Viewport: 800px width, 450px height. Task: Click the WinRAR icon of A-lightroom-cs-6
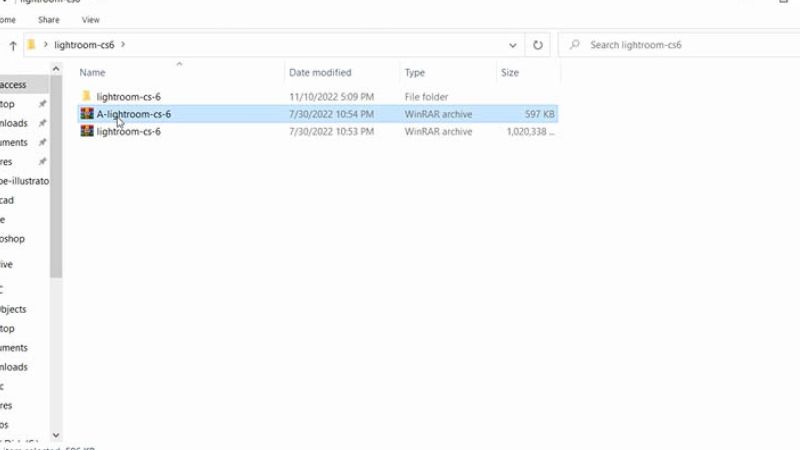pyautogui.click(x=87, y=114)
